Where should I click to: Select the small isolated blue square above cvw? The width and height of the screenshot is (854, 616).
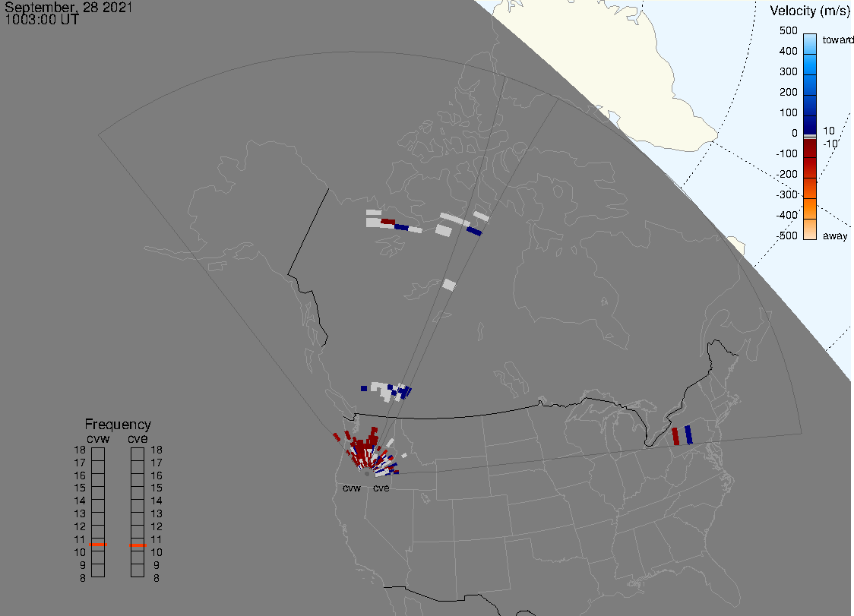tap(364, 388)
